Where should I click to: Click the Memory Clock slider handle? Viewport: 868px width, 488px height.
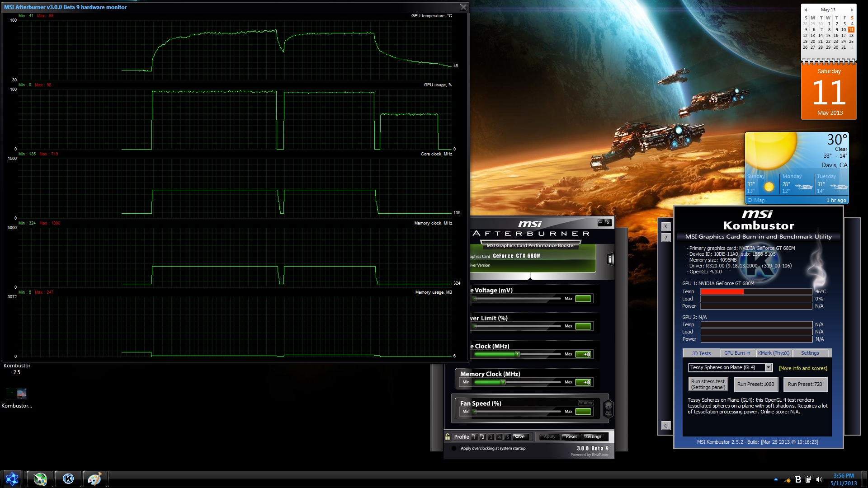click(503, 382)
